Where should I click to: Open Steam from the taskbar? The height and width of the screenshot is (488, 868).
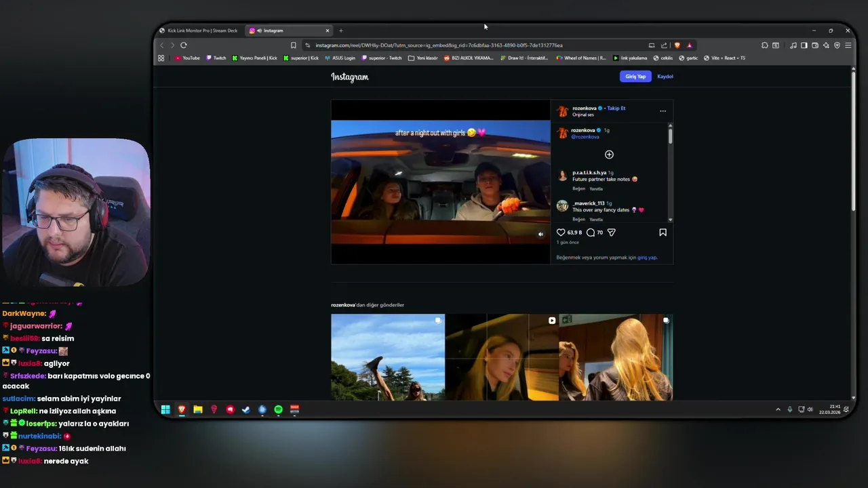click(246, 409)
